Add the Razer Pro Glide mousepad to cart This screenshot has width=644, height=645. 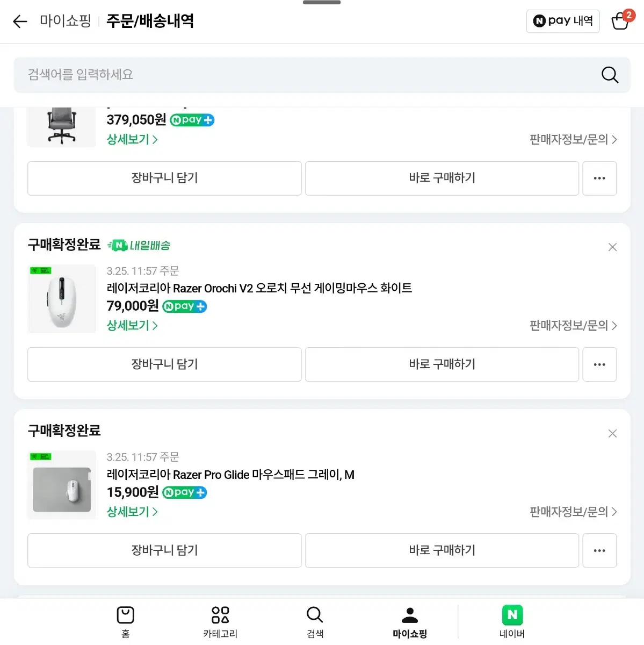[x=164, y=550]
